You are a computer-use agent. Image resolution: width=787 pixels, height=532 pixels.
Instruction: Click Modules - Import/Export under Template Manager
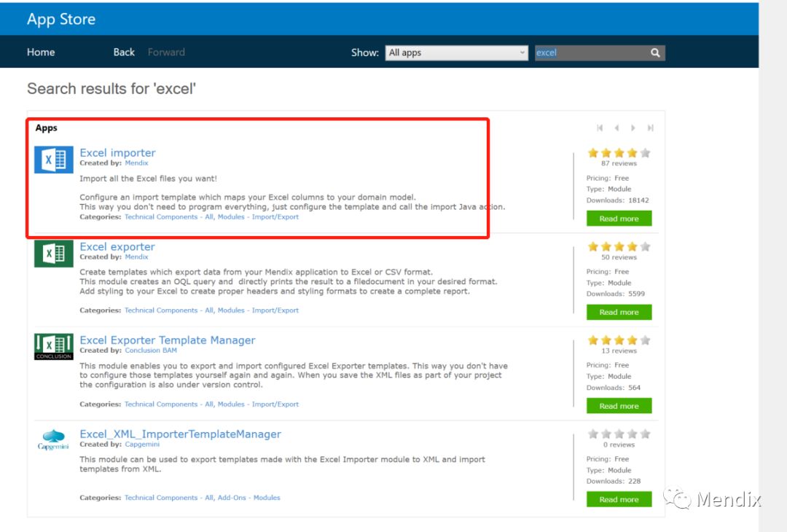pos(258,404)
